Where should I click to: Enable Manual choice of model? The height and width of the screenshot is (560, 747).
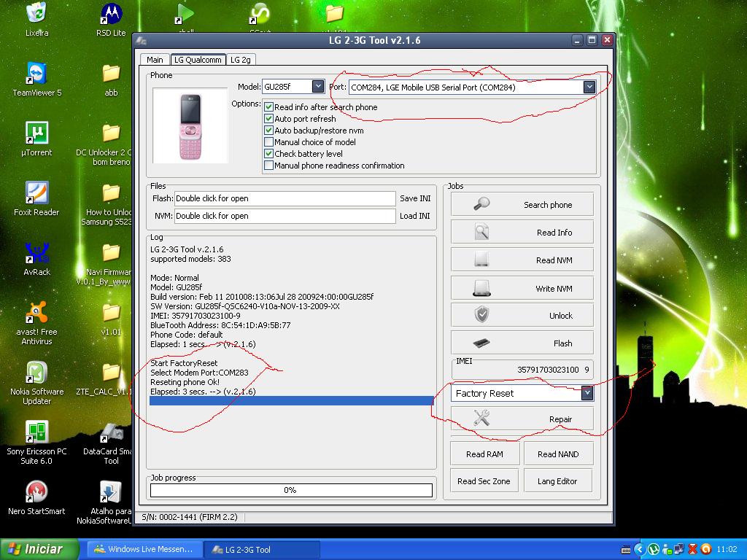[268, 142]
